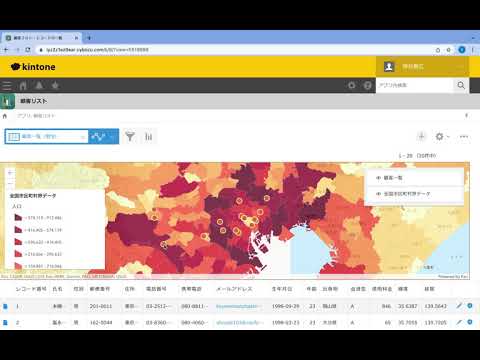The image size is (480, 360).
Task: Open the help question mark icon
Action: (368, 86)
